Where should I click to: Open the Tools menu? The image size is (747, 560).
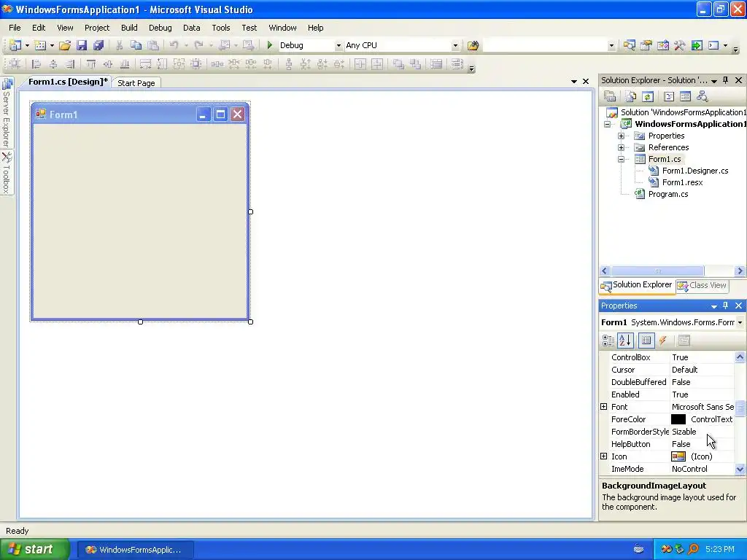pyautogui.click(x=221, y=28)
